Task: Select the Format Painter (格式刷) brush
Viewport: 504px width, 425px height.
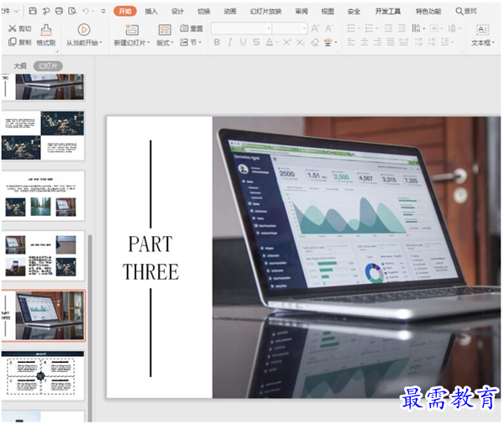Action: [46, 34]
